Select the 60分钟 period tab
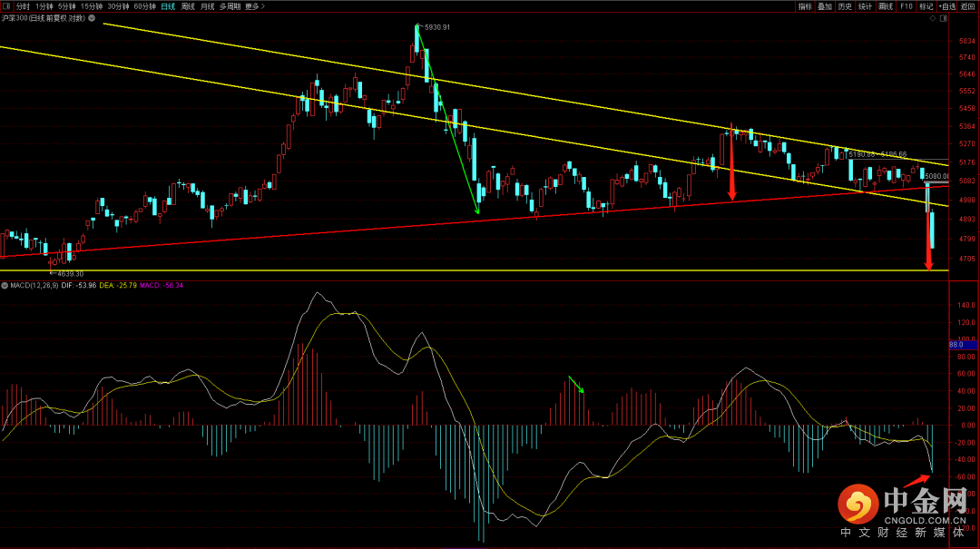980x549 pixels. [x=145, y=6]
